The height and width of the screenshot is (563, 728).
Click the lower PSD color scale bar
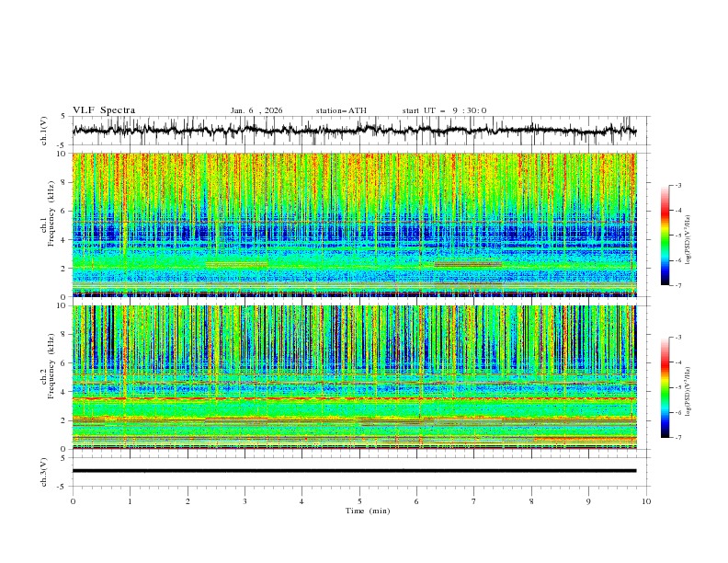[665, 387]
